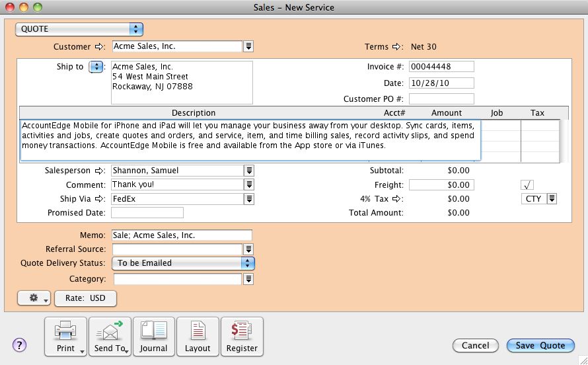Viewport: 588px width, 365px height.
Task: Open the QUOTE sale type dropdown
Action: coord(79,29)
